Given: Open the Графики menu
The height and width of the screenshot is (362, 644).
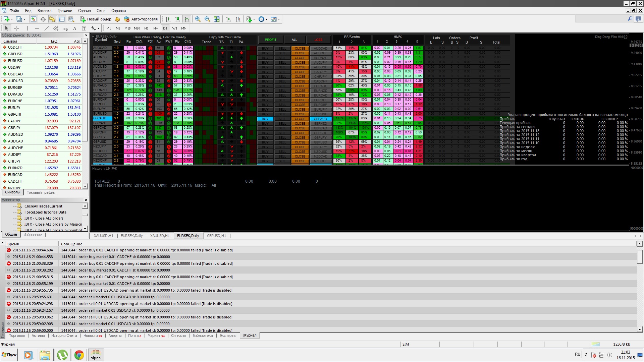Looking at the screenshot, I should (65, 11).
